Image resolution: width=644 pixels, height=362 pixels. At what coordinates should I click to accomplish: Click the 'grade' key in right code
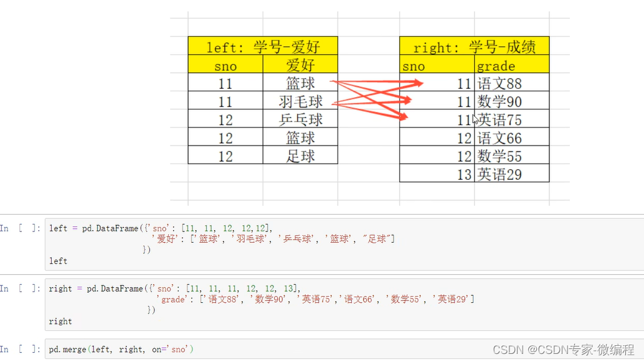tap(173, 299)
